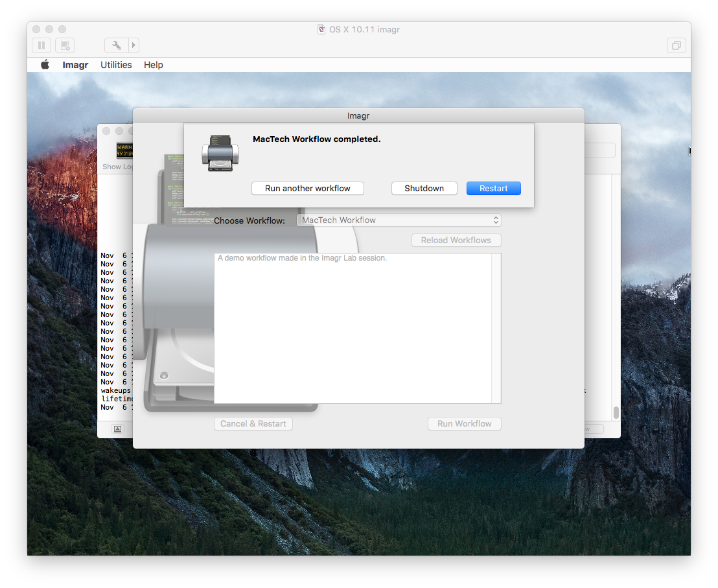Viewport: 718px width, 588px height.
Task: Open the Utilities menu
Action: coord(116,65)
